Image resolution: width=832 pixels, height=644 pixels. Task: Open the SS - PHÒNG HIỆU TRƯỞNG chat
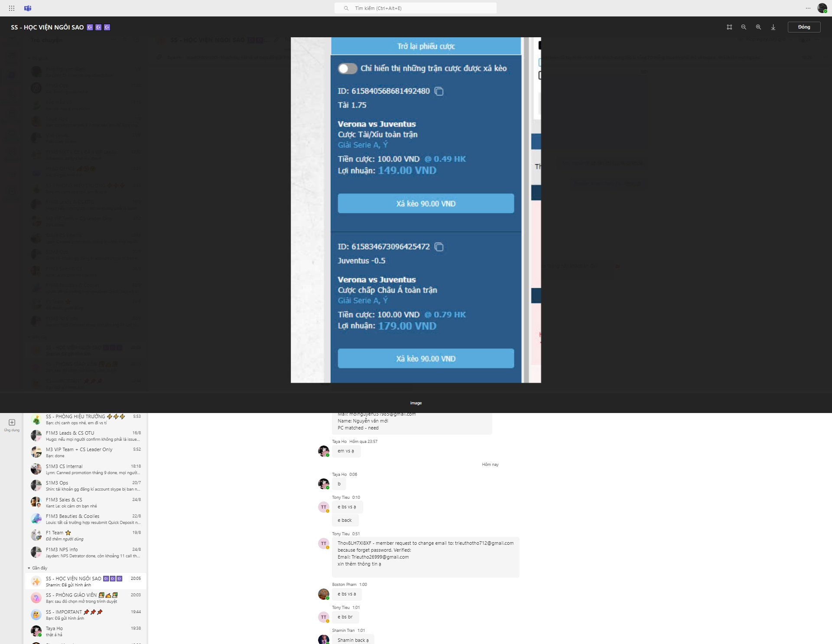(86, 420)
